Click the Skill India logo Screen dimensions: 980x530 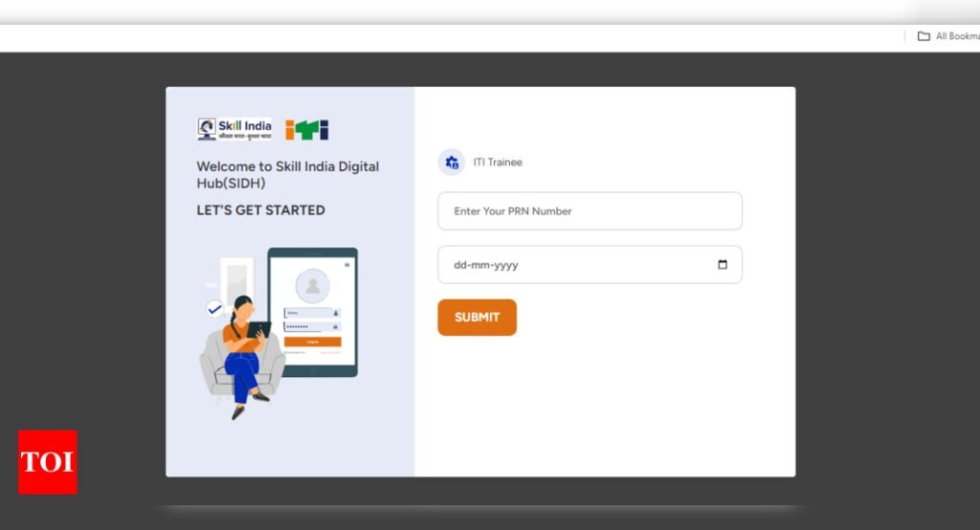coord(234,129)
